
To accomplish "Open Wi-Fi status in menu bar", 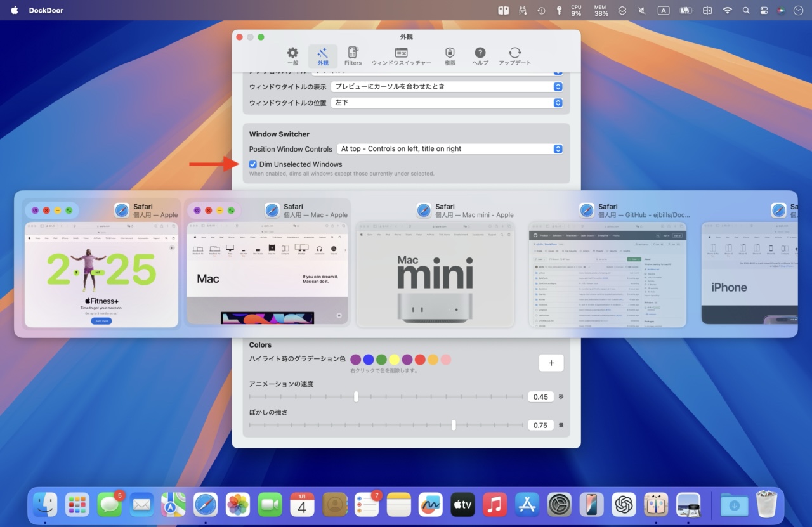I will coord(728,10).
